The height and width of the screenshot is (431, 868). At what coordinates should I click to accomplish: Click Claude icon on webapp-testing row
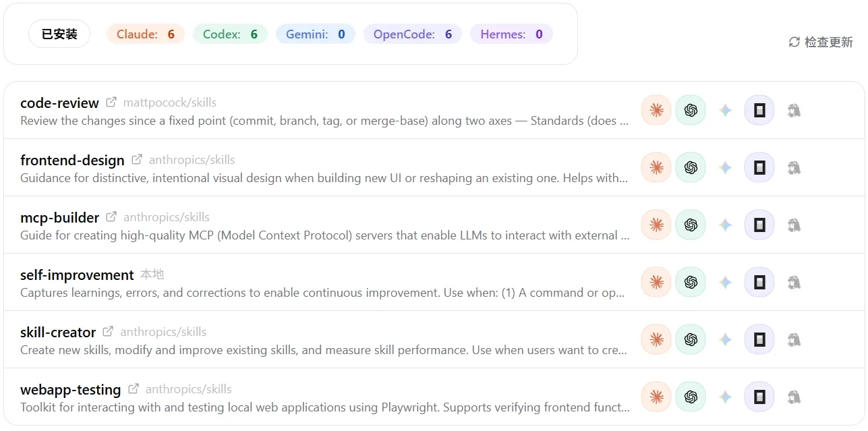point(656,397)
